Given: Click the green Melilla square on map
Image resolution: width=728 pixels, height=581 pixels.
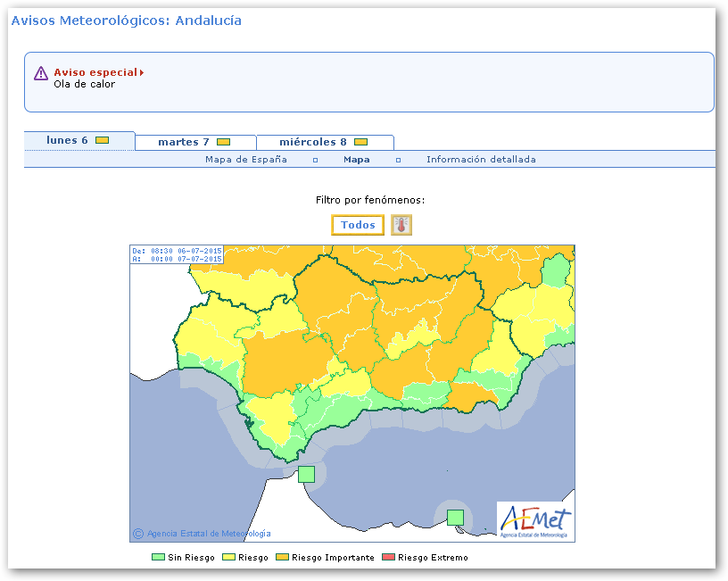Looking at the screenshot, I should click(455, 517).
